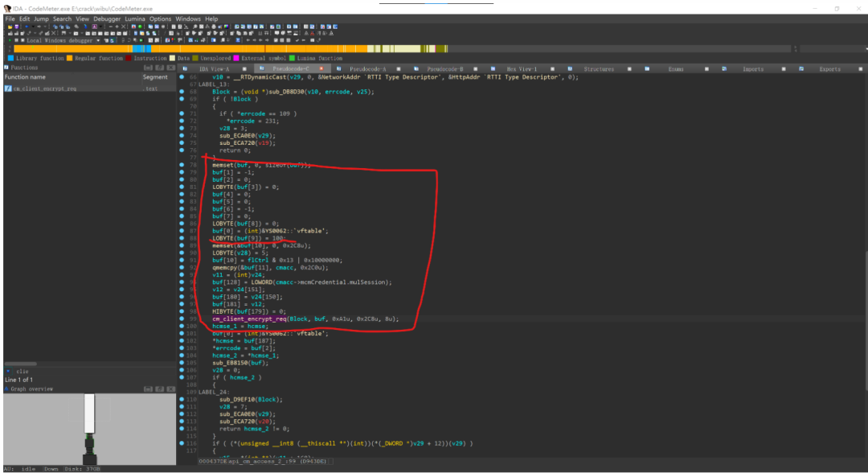Collapse the Functions panel with its chevron
The width and height of the screenshot is (868, 473).
point(149,68)
